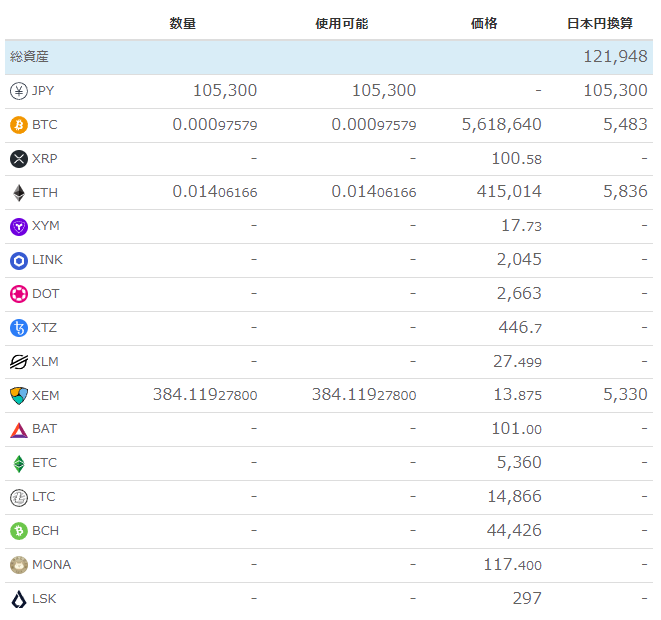Click the 数量 column header
661x620 pixels.
coord(183,23)
